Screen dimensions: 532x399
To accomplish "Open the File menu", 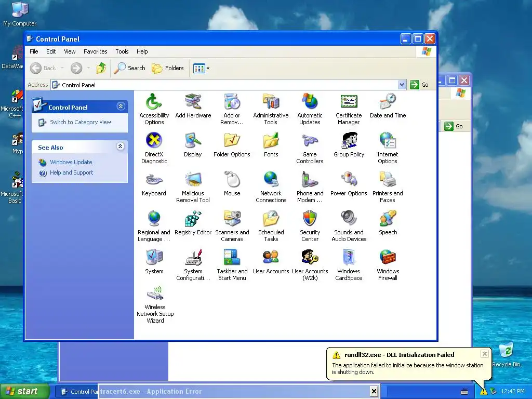I will pyautogui.click(x=34, y=51).
